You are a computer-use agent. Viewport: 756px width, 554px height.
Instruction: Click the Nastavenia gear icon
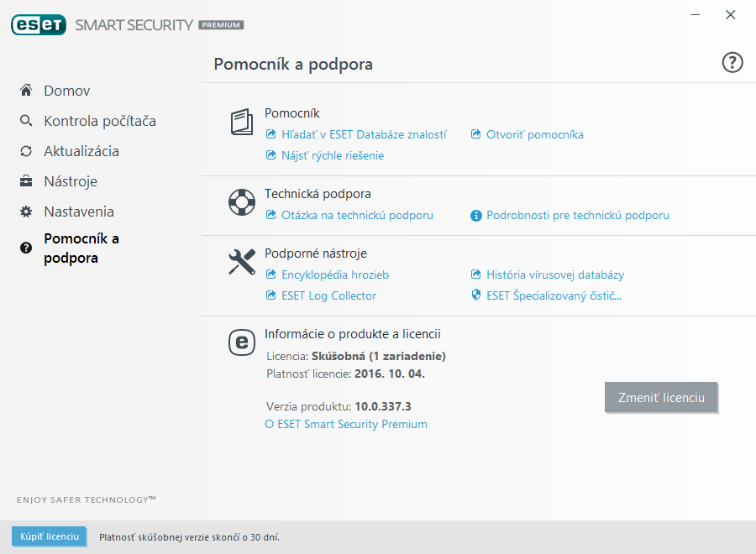[x=27, y=212]
